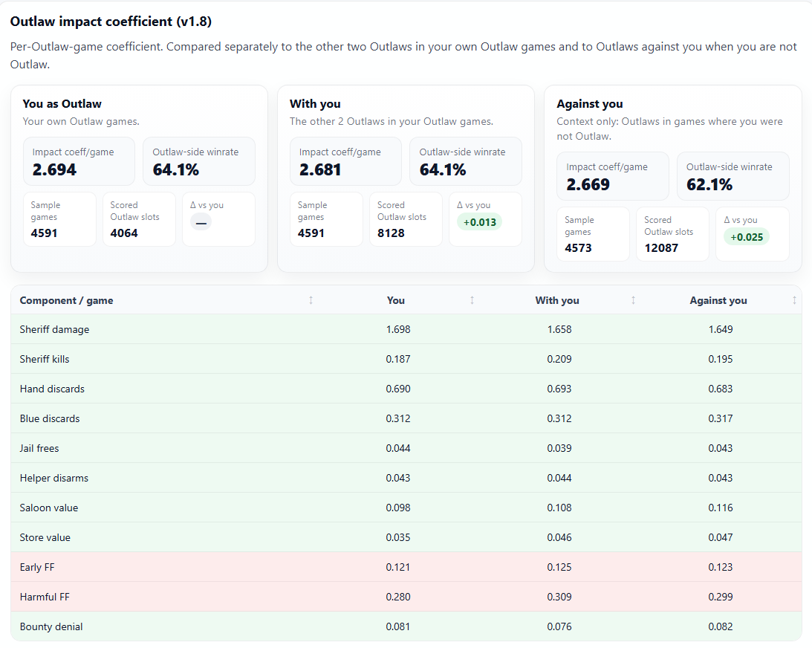The height and width of the screenshot is (648, 812).
Task: Click the Early FF row label
Action: (36, 567)
